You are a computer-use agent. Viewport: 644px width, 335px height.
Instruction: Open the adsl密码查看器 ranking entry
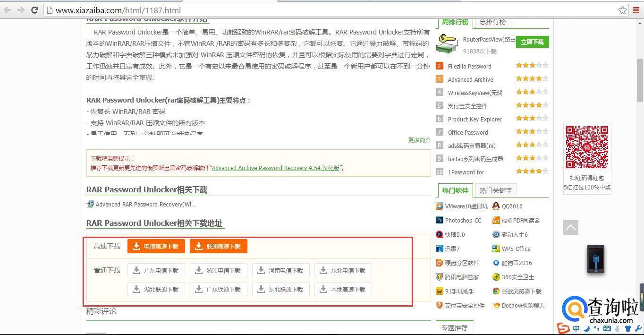(472, 146)
